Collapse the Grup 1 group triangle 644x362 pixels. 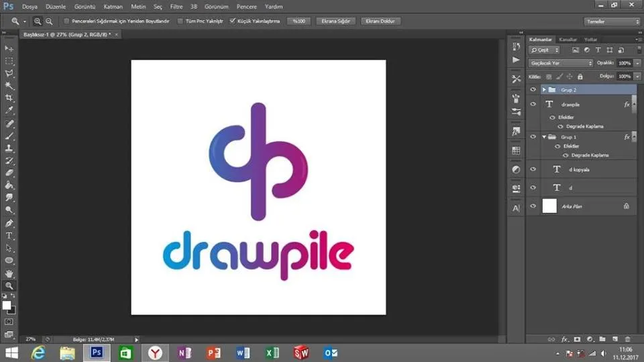click(x=544, y=137)
